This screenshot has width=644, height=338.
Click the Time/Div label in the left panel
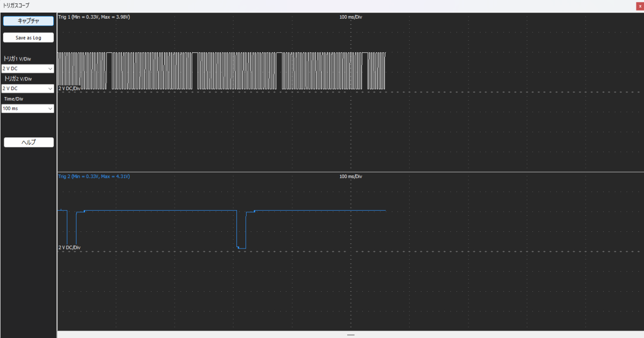tap(14, 99)
